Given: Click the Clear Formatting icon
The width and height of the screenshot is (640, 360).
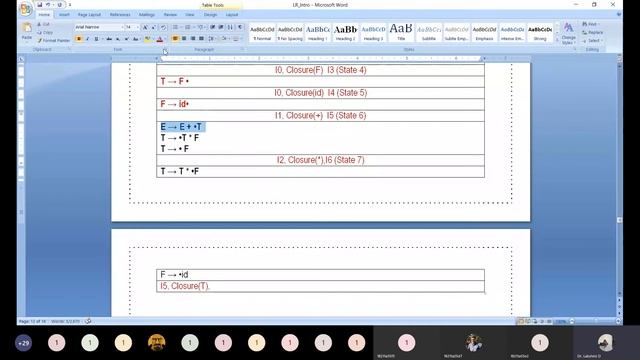Looking at the screenshot, I should pos(163,27).
